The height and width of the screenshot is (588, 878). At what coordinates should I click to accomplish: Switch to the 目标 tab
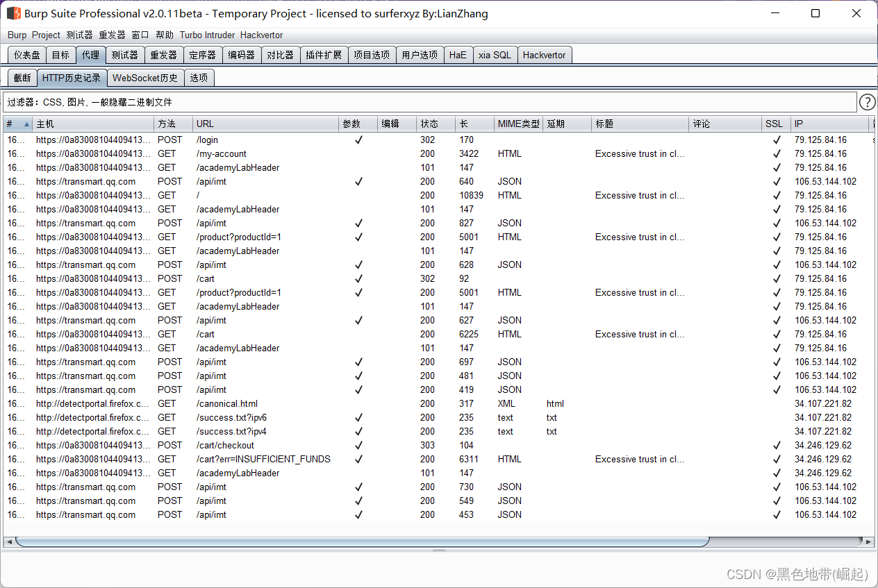[60, 55]
